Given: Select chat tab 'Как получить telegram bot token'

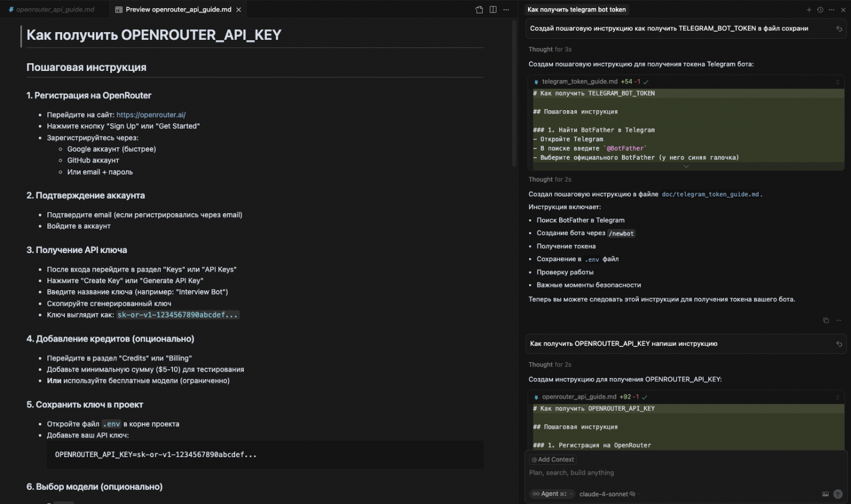Looking at the screenshot, I should tap(577, 10).
